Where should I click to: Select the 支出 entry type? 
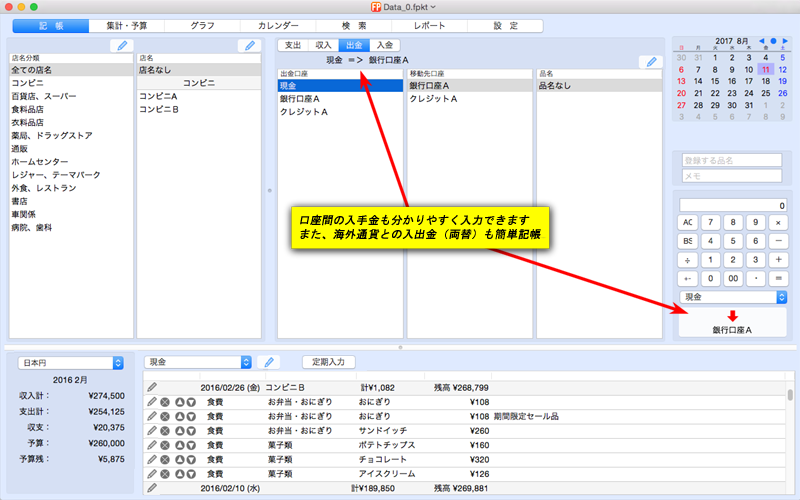(293, 45)
